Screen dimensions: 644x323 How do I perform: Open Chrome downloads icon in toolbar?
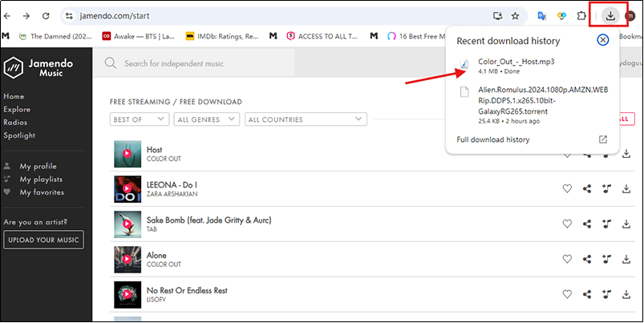point(611,15)
